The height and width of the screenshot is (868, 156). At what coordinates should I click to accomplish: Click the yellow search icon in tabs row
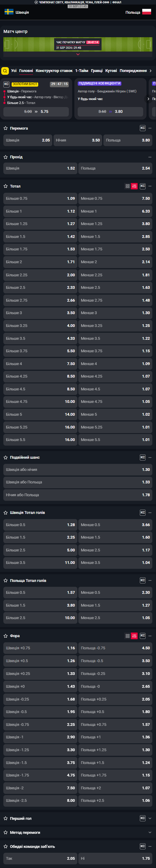pyautogui.click(x=5, y=71)
